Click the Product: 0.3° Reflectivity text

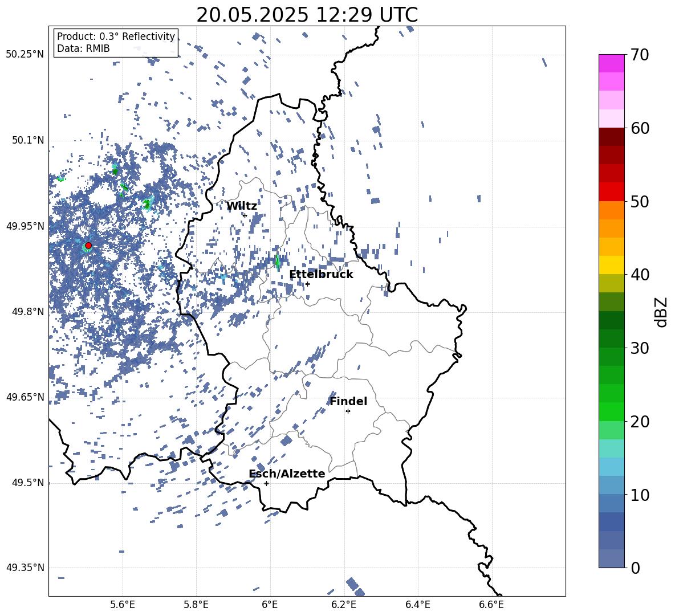(116, 36)
